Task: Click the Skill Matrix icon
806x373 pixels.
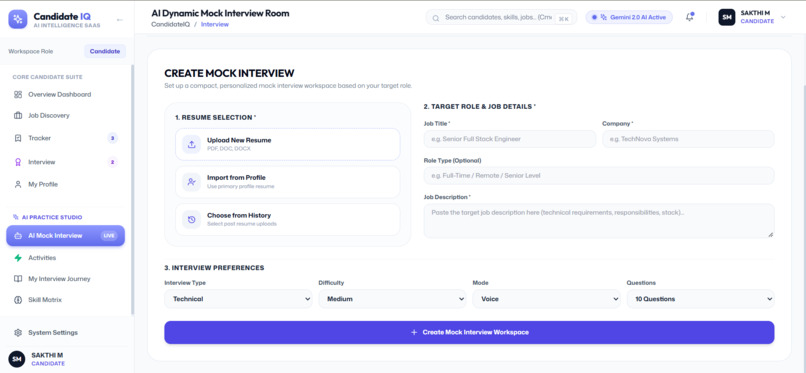Action: tap(18, 300)
